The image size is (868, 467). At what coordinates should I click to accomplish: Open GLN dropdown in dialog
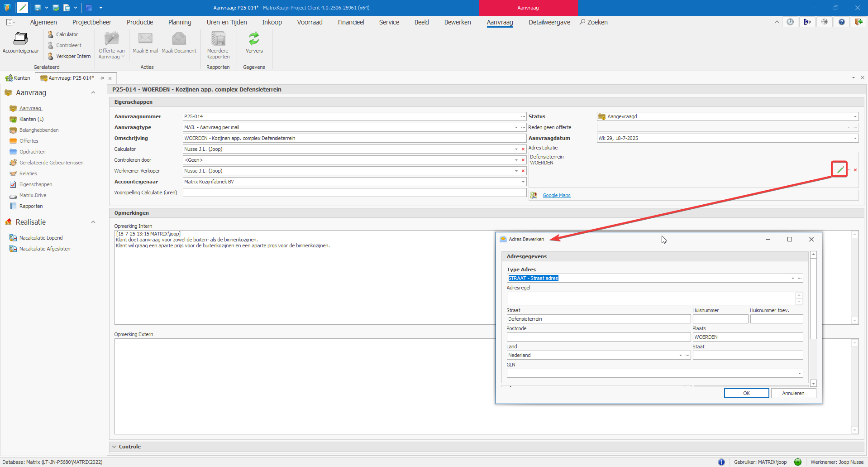(x=799, y=373)
